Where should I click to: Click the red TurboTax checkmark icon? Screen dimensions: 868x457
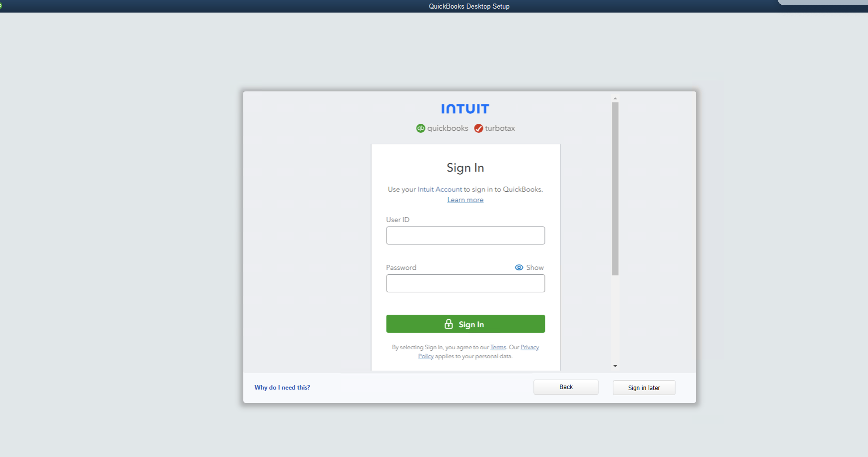478,128
